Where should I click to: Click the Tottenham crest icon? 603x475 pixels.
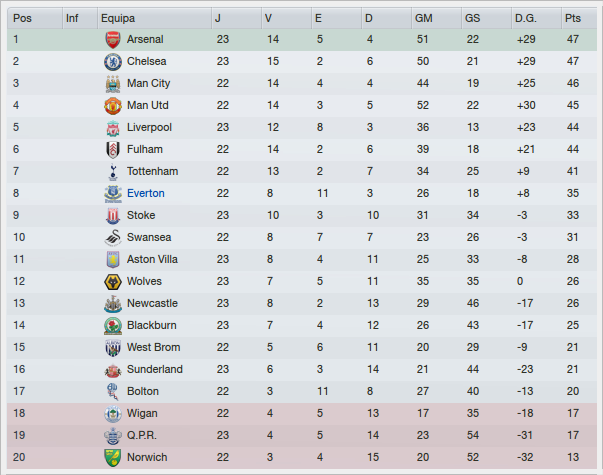click(112, 171)
